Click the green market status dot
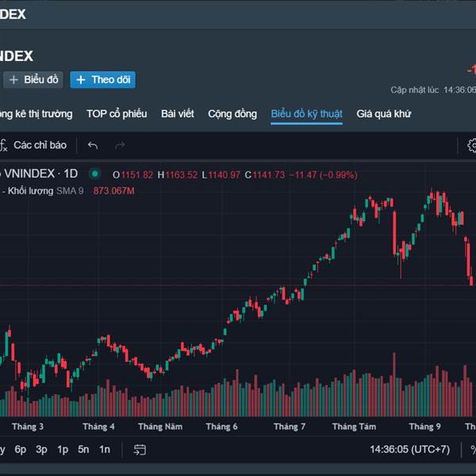 [94, 174]
